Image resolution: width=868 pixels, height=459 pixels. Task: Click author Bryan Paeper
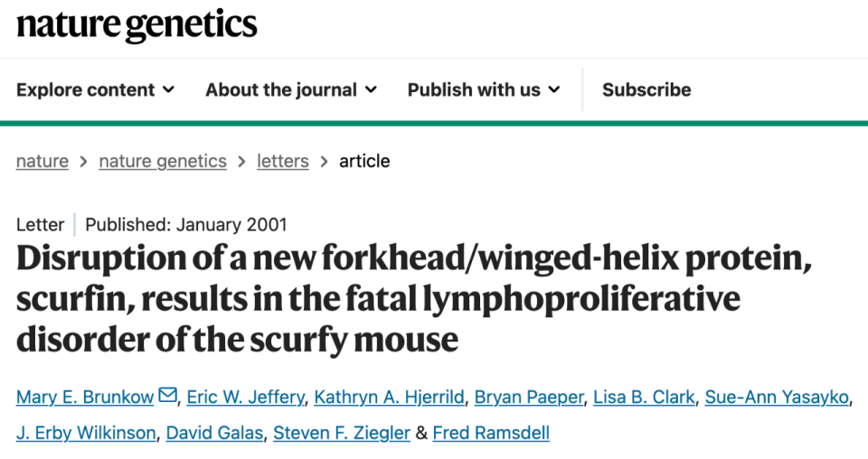pos(527,397)
